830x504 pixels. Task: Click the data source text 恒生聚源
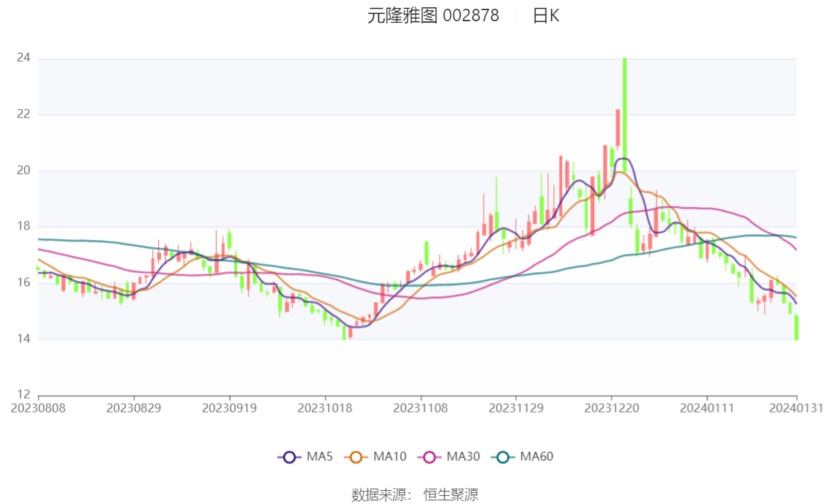(451, 495)
